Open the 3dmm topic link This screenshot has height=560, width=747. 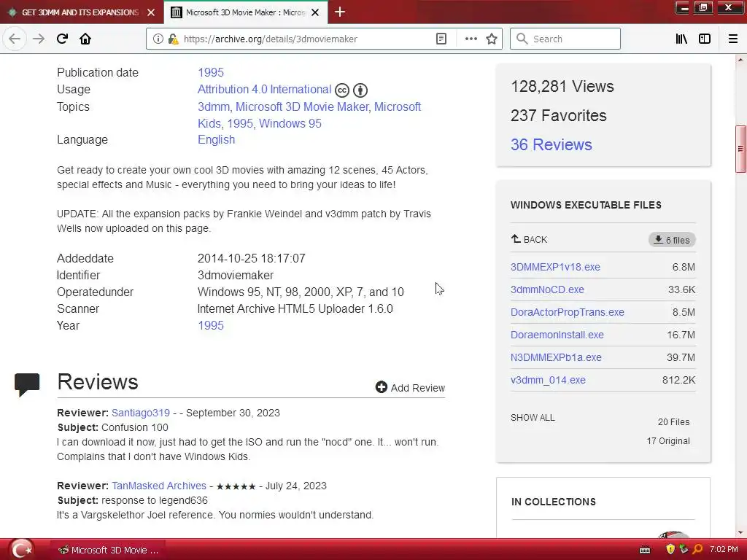(x=213, y=106)
